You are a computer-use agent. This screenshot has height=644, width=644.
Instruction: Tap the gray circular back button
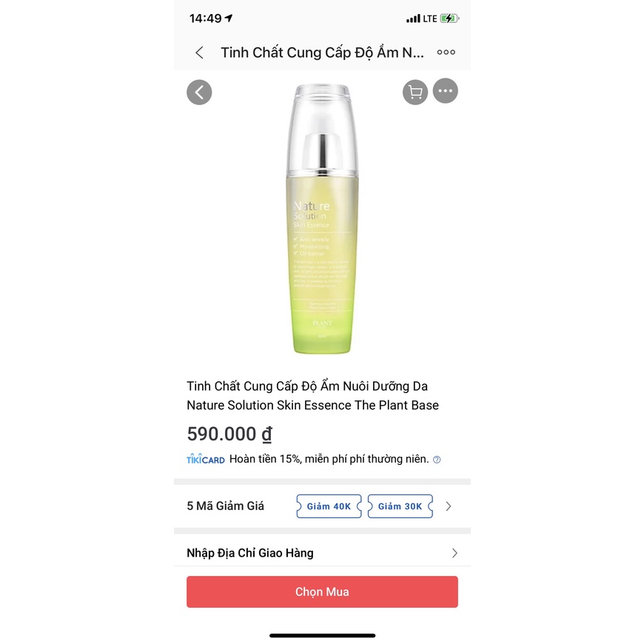pyautogui.click(x=199, y=93)
